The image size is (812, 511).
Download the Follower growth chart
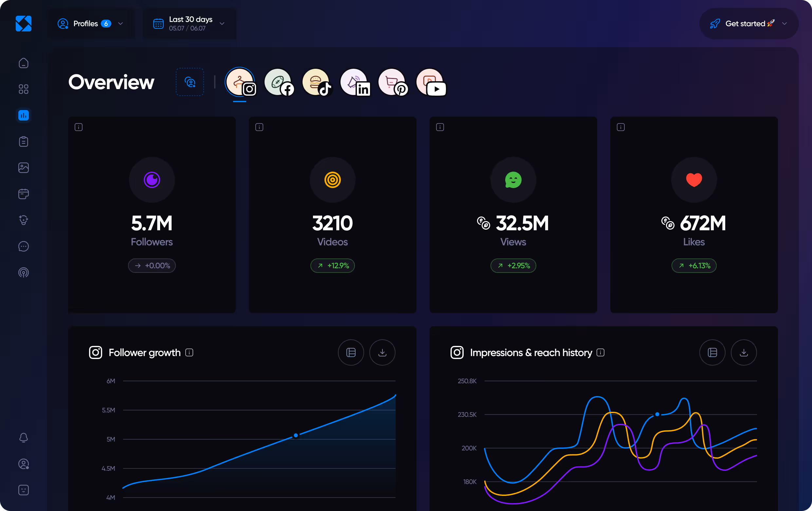pos(382,352)
